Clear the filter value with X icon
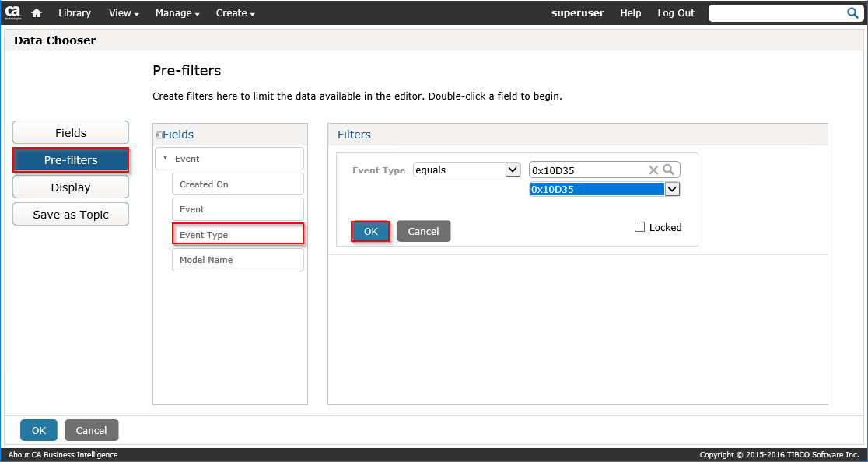The width and height of the screenshot is (868, 462). (x=653, y=170)
